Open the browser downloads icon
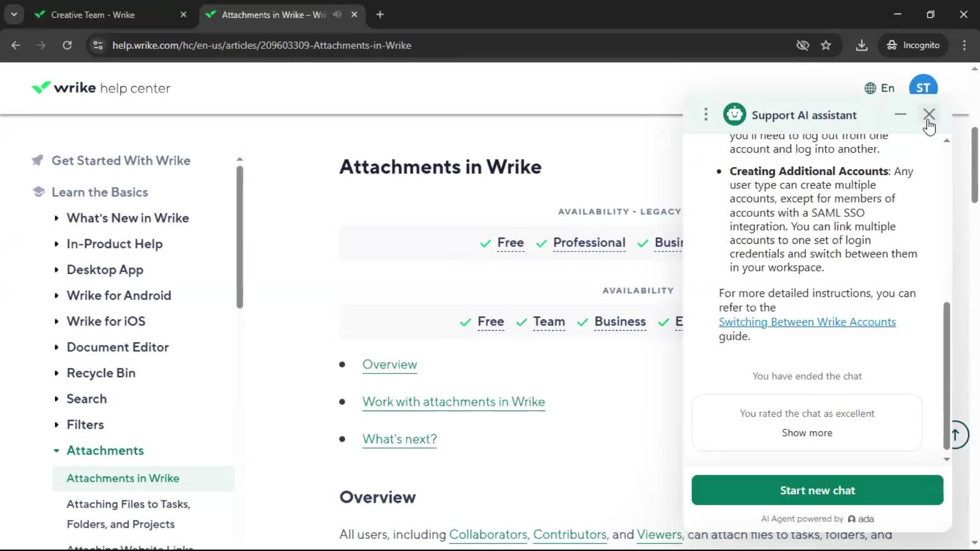 tap(862, 45)
